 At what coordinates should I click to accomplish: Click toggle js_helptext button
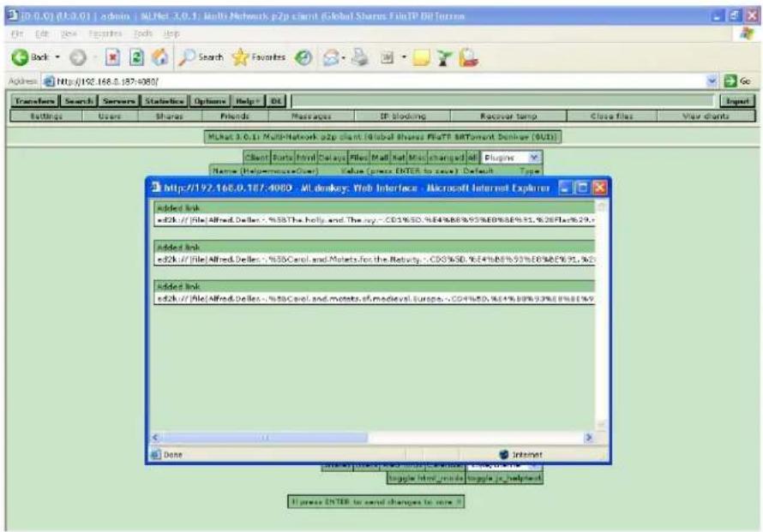pyautogui.click(x=503, y=478)
